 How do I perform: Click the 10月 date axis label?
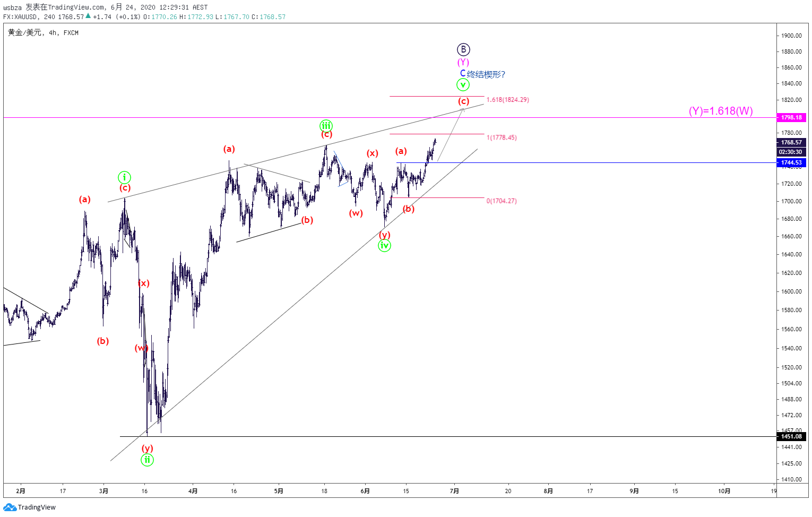(724, 491)
